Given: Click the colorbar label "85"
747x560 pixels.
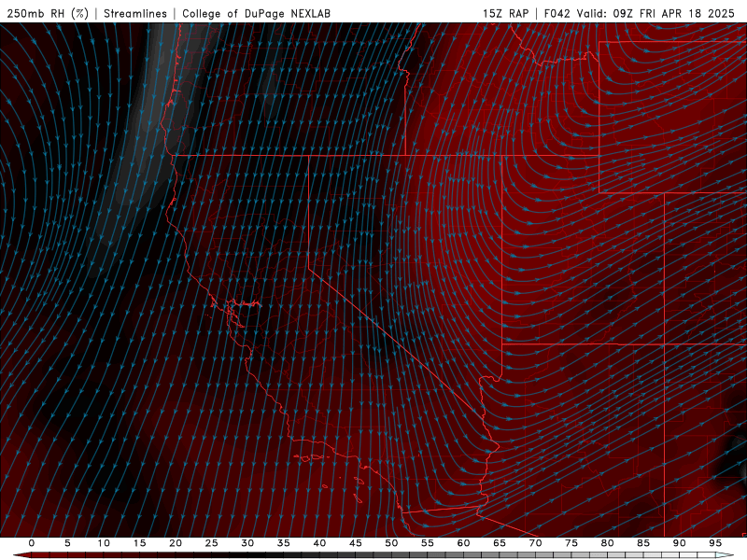Looking at the screenshot, I should (x=643, y=543).
